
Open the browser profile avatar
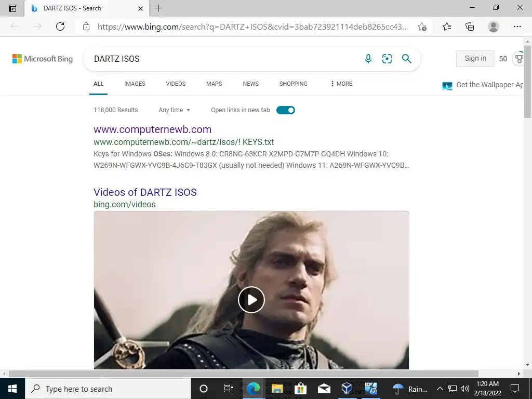tap(494, 26)
